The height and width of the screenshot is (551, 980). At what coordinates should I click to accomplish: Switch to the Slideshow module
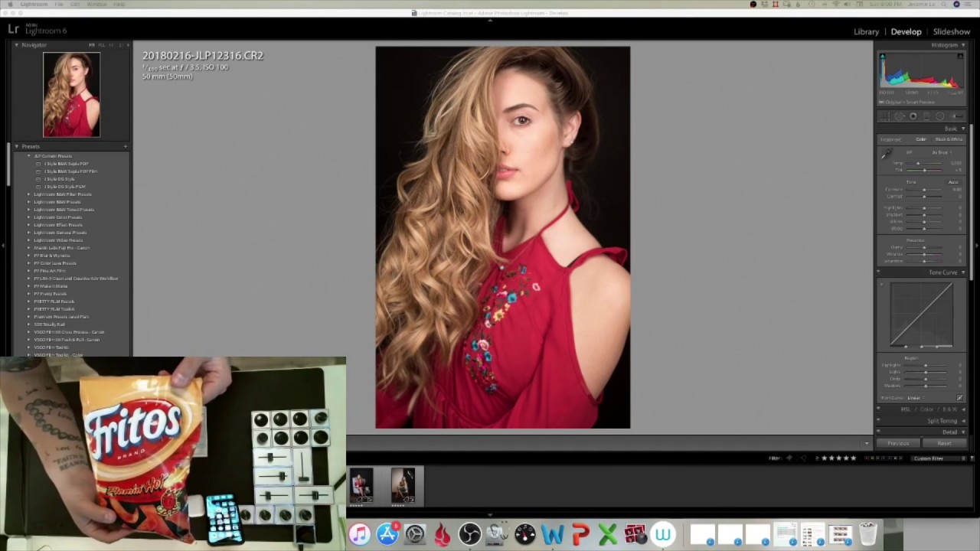(x=952, y=31)
